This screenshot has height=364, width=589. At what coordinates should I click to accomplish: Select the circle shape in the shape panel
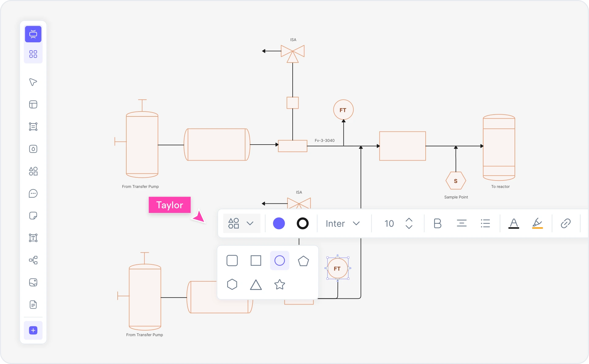279,261
